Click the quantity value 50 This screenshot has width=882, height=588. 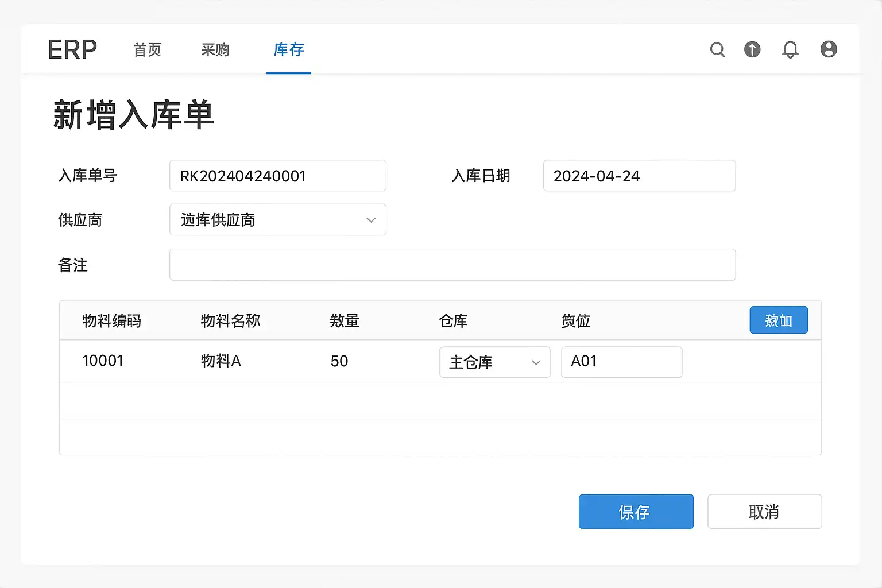click(x=339, y=361)
